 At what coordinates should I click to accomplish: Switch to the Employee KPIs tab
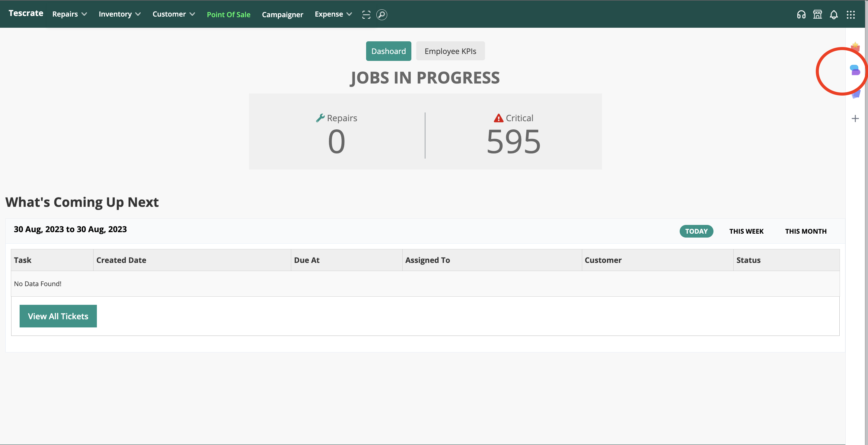tap(450, 51)
